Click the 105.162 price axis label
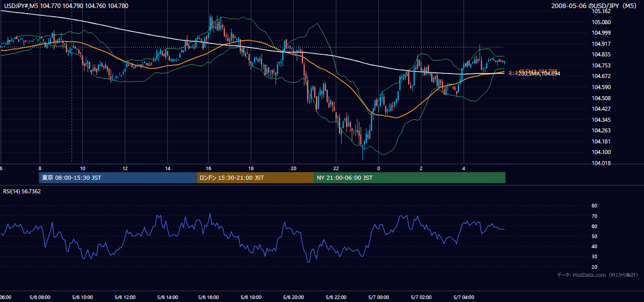This screenshot has width=644, height=302. point(601,11)
